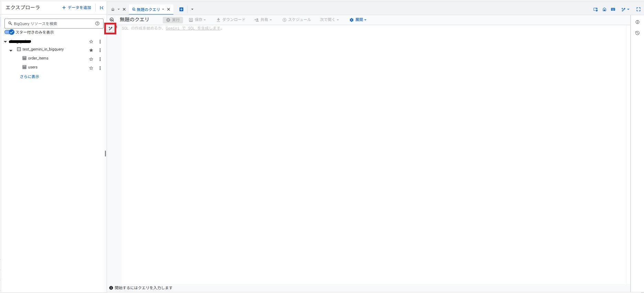
Task: Click the BigQuery リソースを検索 search field
Action: tap(52, 23)
